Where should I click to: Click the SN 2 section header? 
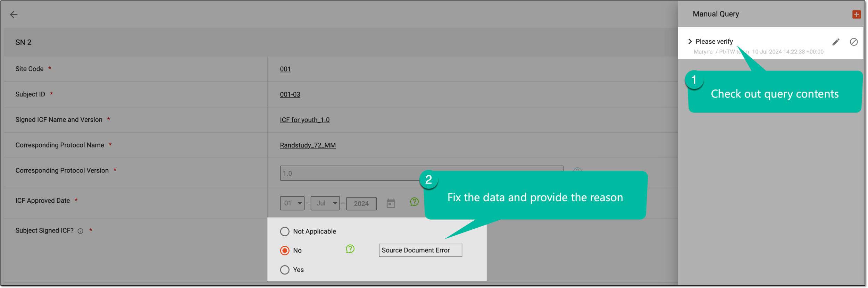(340, 42)
